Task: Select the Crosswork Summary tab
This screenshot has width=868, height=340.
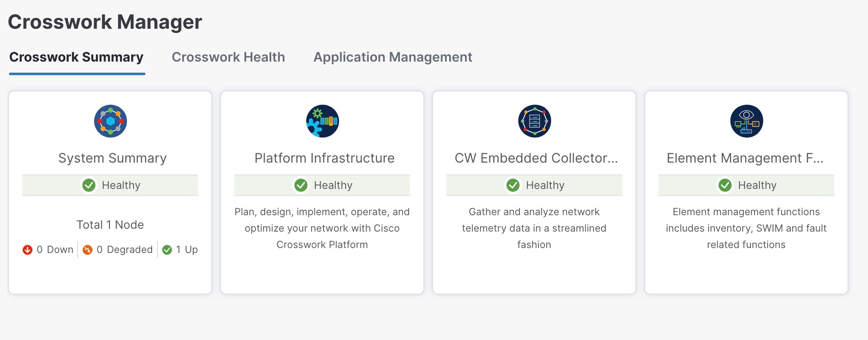Action: (x=77, y=57)
